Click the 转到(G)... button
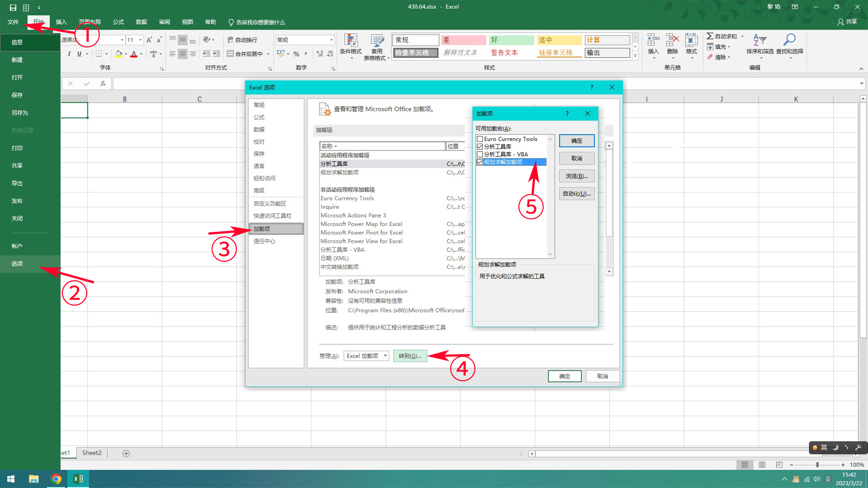Screen dimensions: 868x488 coord(410,356)
